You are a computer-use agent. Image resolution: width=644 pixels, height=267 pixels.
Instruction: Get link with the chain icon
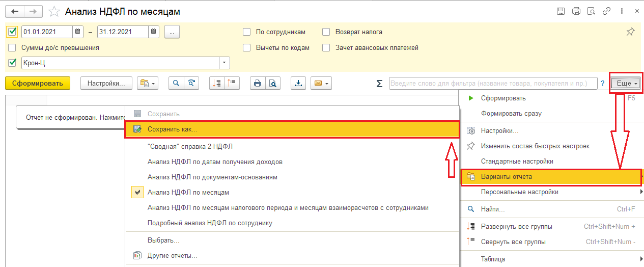tap(606, 11)
